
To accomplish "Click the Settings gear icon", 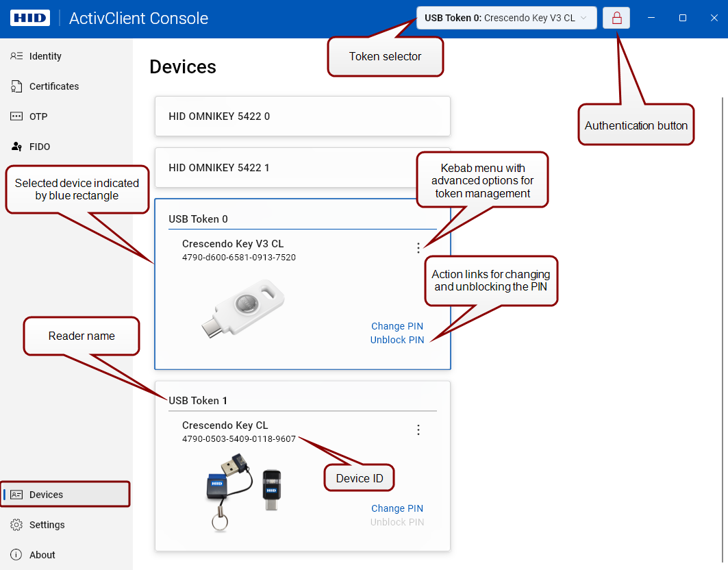I will (16, 525).
